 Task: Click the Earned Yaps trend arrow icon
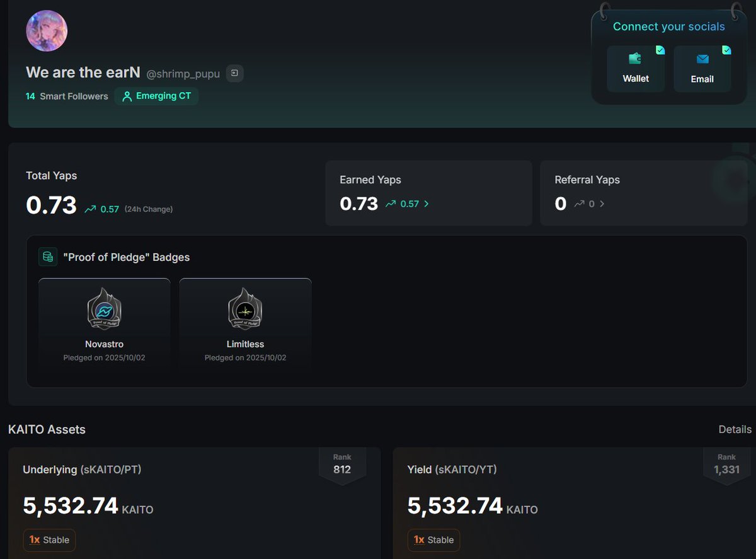(391, 204)
